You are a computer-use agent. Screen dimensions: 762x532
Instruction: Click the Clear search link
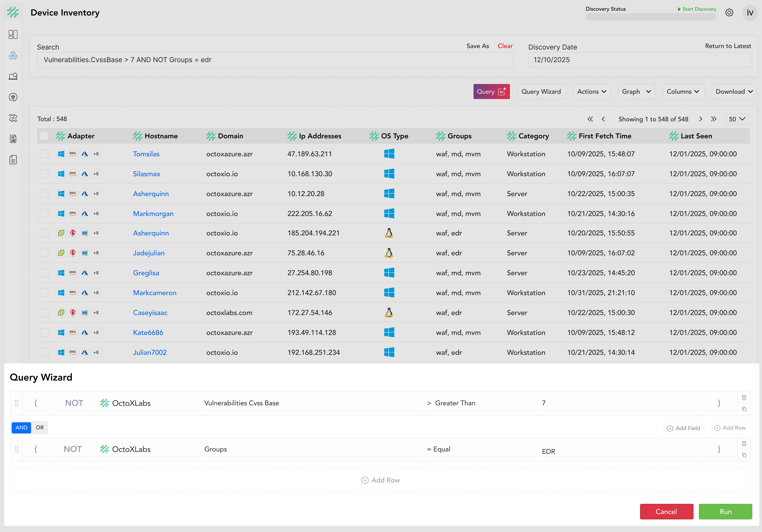pyautogui.click(x=505, y=46)
